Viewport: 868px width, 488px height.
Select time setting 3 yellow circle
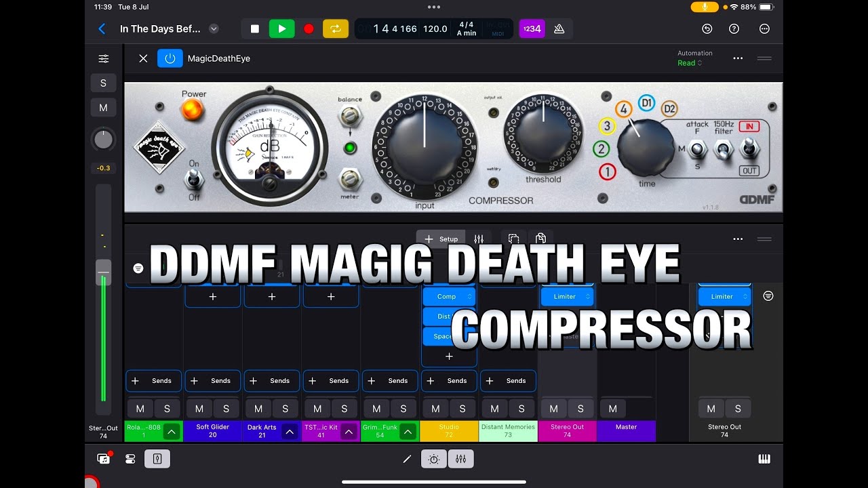pyautogui.click(x=607, y=126)
